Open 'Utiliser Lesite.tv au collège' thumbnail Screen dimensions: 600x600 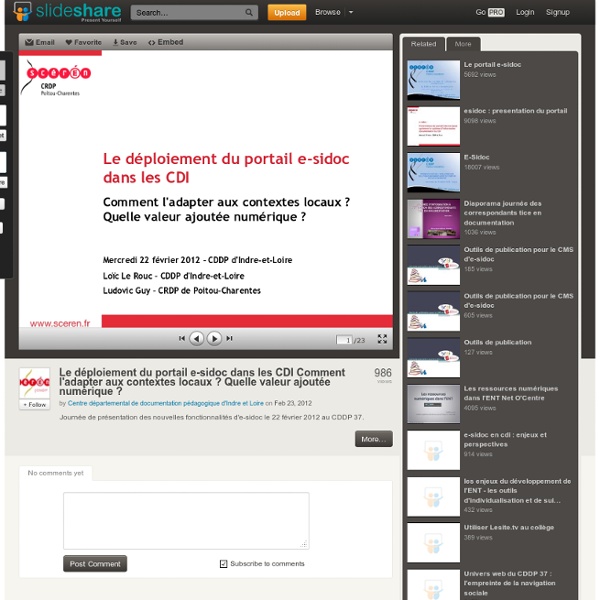point(434,543)
